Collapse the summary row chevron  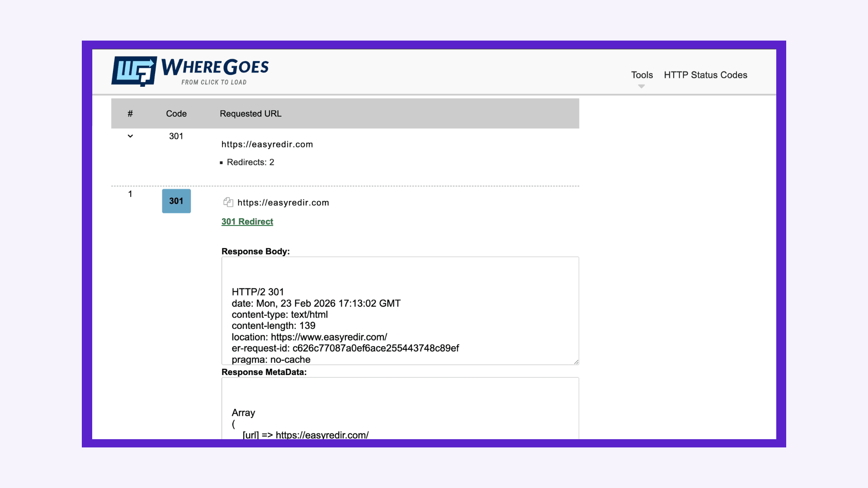point(130,136)
